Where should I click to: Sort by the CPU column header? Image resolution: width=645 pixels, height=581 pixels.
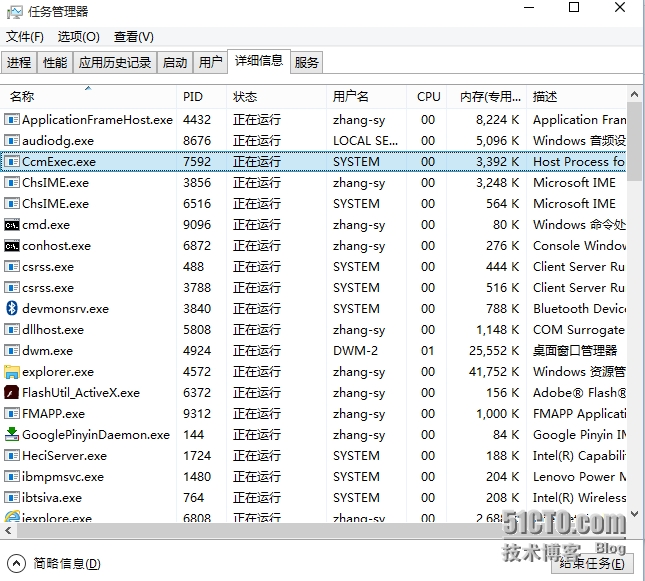(x=427, y=97)
